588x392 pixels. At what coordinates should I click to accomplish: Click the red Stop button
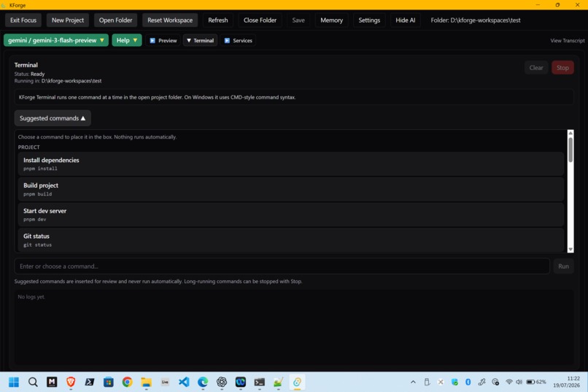click(562, 68)
